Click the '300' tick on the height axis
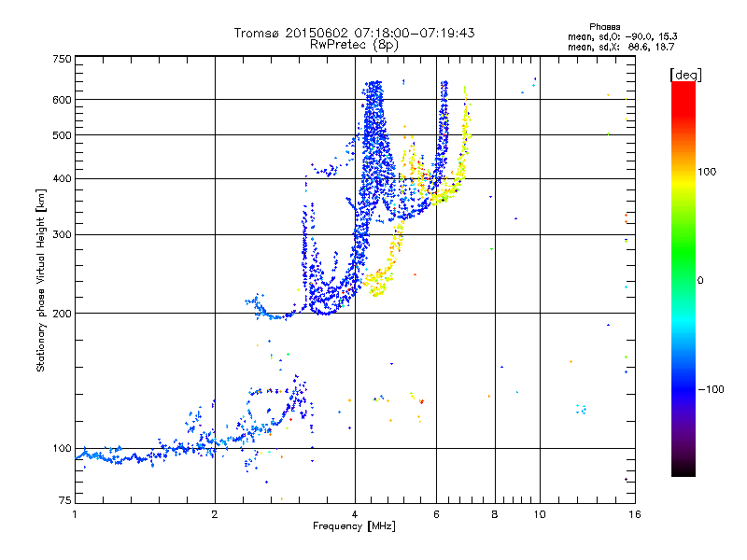Image resolution: width=747 pixels, height=560 pixels. [62, 234]
